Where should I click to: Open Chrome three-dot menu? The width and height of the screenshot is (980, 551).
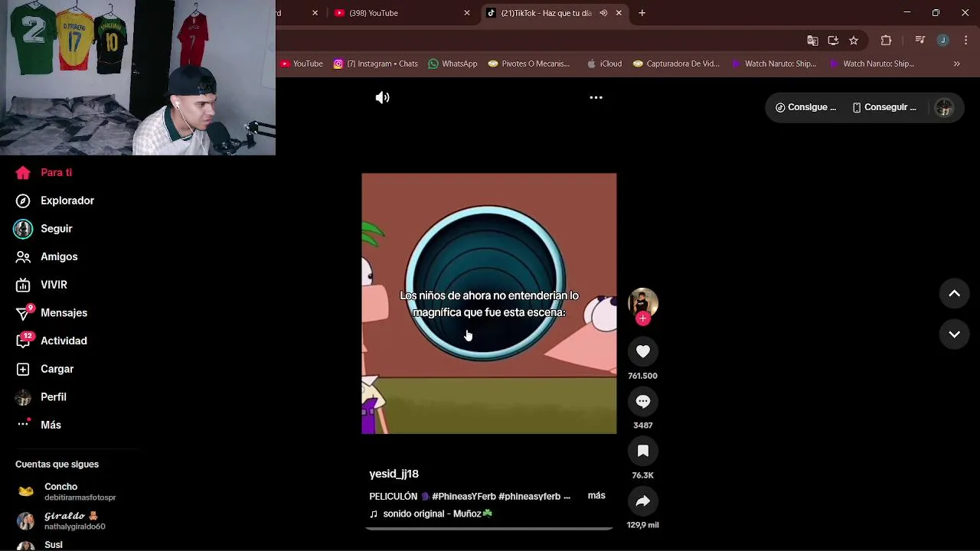(965, 41)
